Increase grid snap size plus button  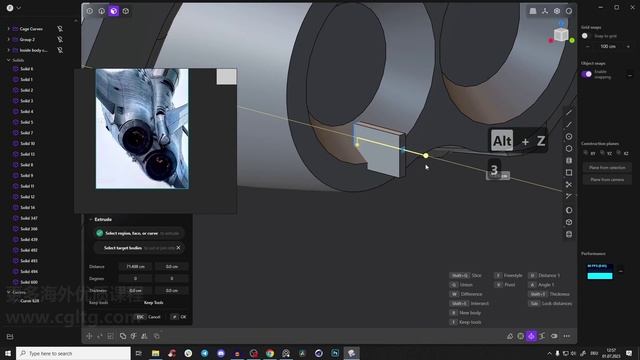point(628,47)
